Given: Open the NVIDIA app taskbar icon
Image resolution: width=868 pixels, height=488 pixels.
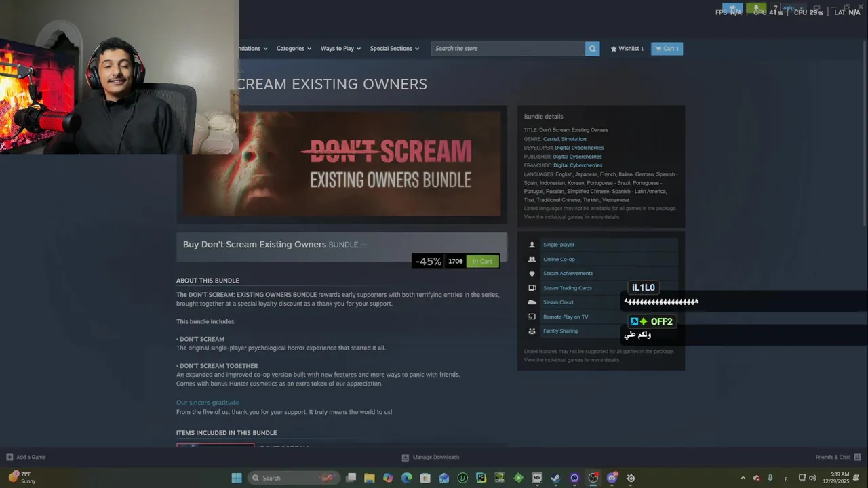Looking at the screenshot, I should tap(500, 478).
